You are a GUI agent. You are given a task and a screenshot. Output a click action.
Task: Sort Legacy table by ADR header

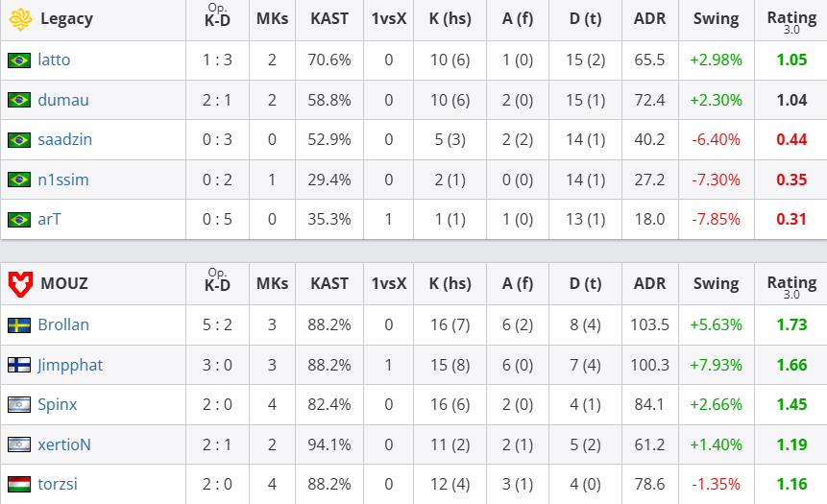pyautogui.click(x=649, y=19)
